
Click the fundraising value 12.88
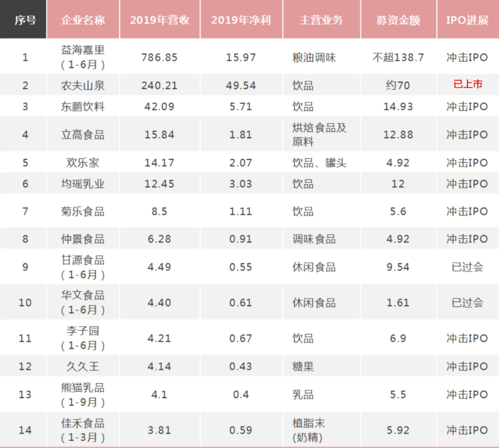click(x=398, y=135)
